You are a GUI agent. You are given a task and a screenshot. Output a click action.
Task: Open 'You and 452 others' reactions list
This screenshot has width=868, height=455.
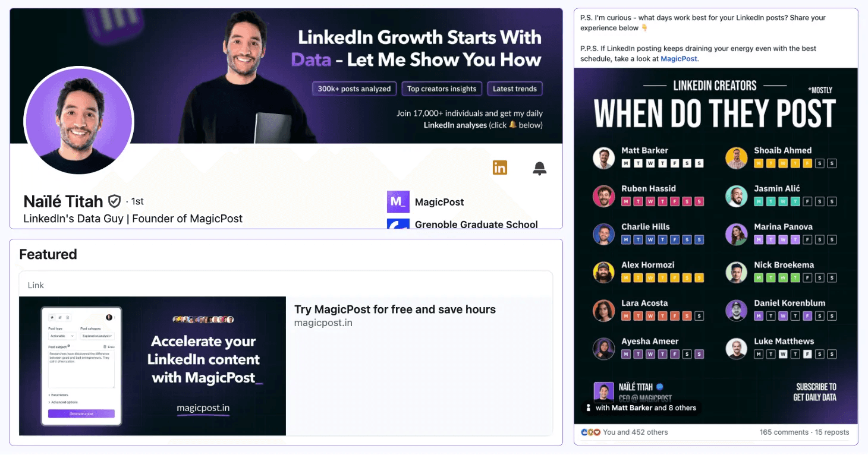pyautogui.click(x=636, y=432)
